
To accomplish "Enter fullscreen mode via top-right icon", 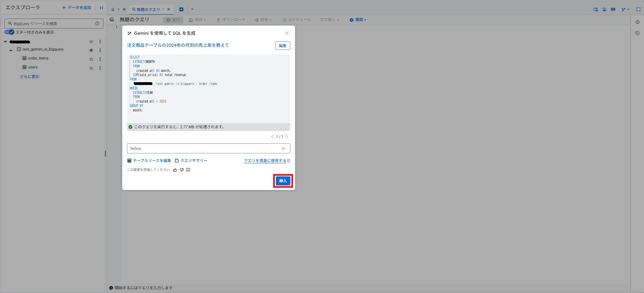I will pyautogui.click(x=638, y=9).
